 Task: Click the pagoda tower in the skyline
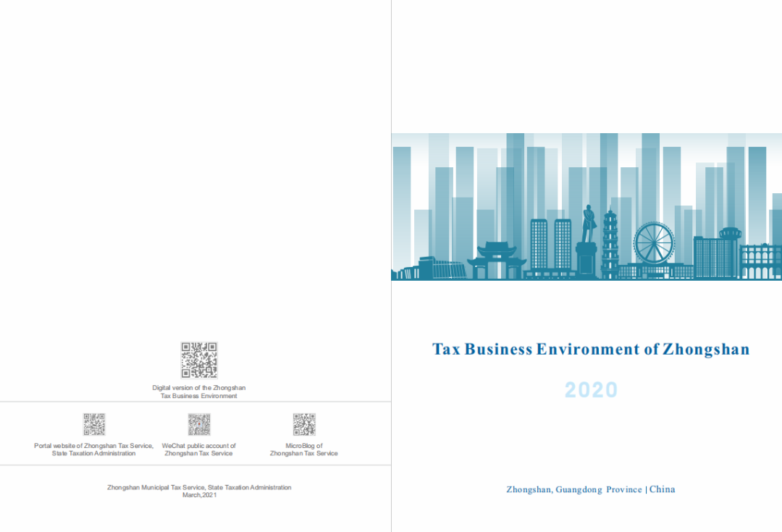pyautogui.click(x=610, y=242)
